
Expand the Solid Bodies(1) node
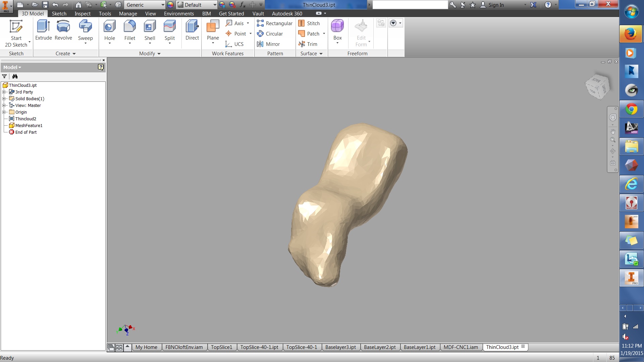point(4,99)
